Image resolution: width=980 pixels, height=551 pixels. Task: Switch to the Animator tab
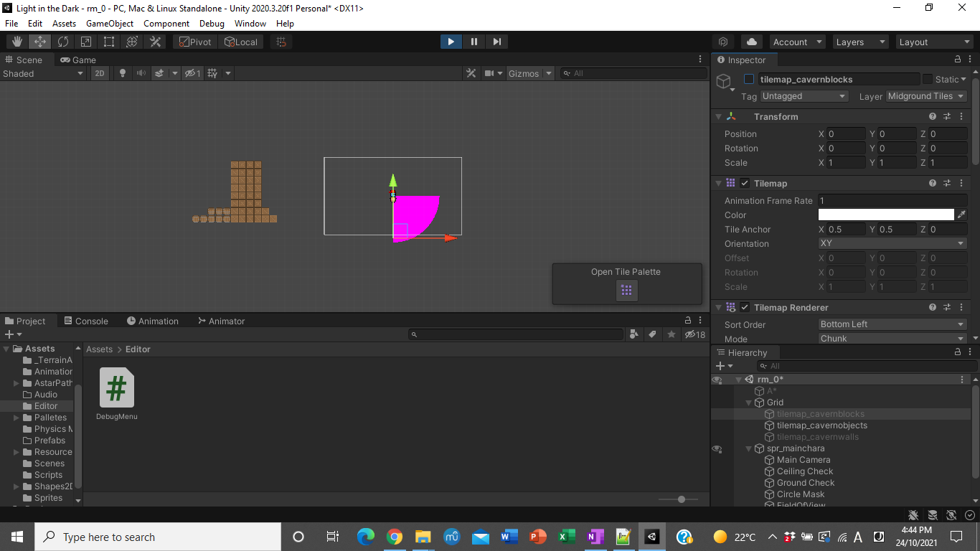[221, 321]
